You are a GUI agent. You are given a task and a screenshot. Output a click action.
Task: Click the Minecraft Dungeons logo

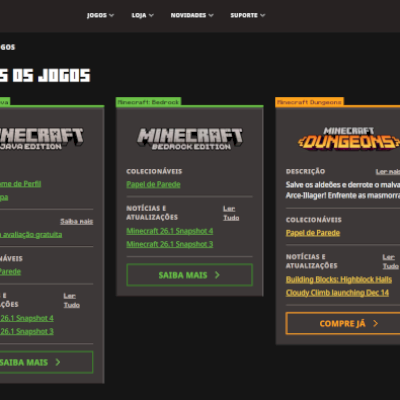point(349,138)
